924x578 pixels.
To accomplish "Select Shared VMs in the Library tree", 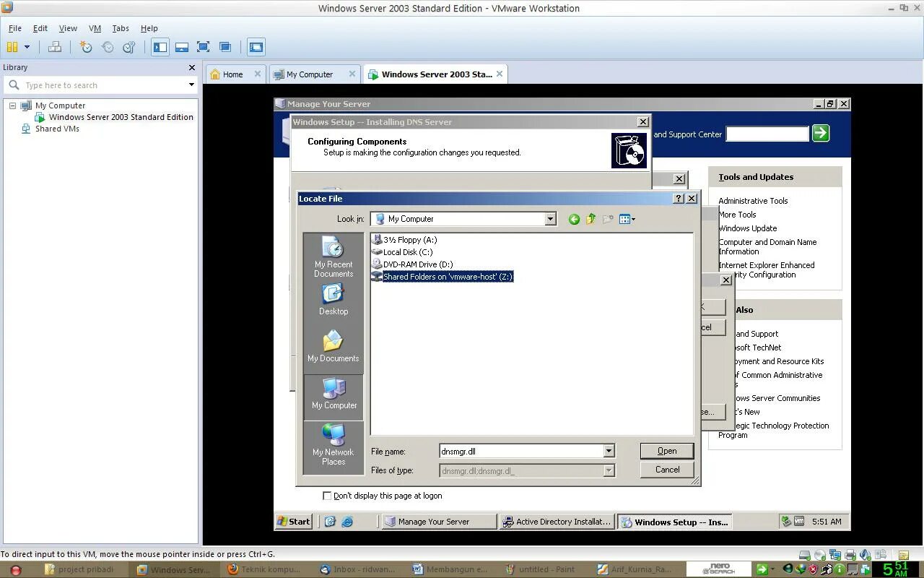I will 57,129.
